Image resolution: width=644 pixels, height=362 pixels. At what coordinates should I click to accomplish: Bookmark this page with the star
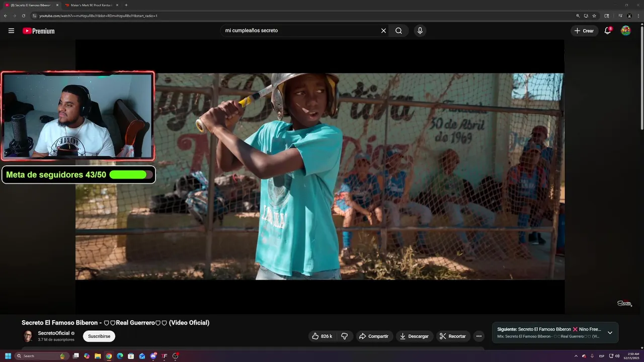coord(594,16)
